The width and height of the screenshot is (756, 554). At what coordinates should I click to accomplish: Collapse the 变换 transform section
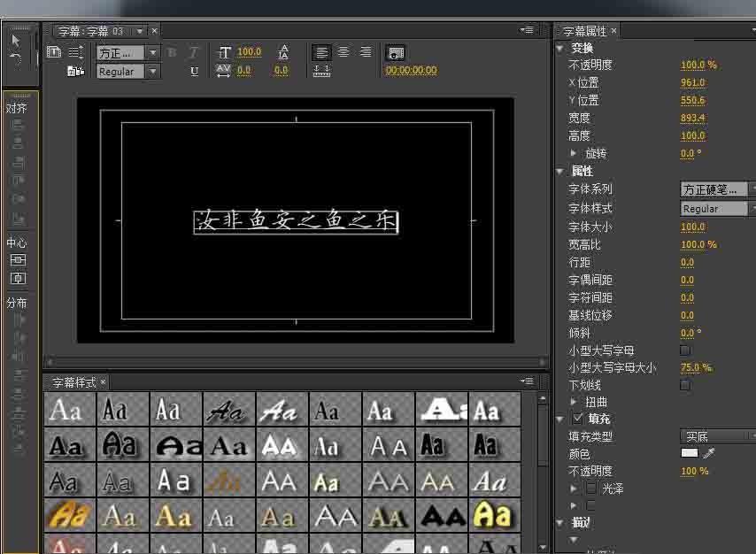[x=559, y=49]
